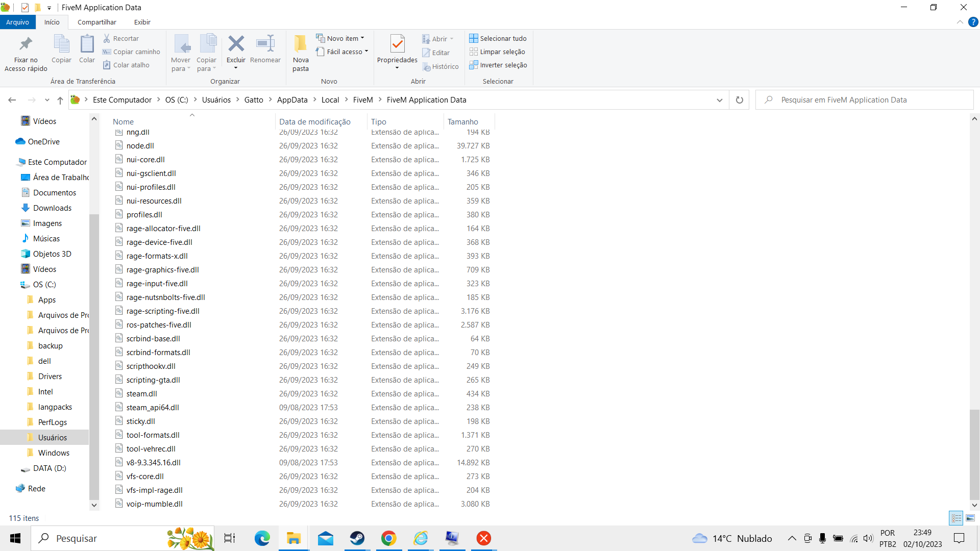Click Usuários breadcrumb segment
Screen dimensions: 980x551
click(x=216, y=100)
